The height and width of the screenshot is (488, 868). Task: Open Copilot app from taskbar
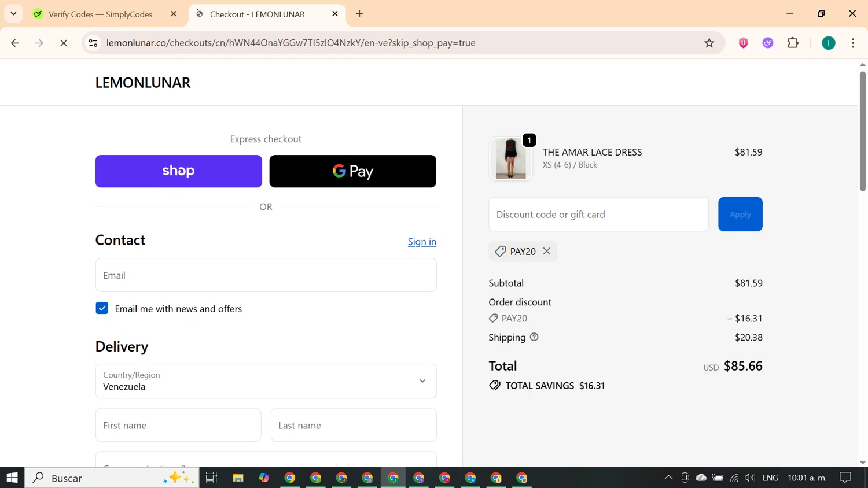click(264, 478)
